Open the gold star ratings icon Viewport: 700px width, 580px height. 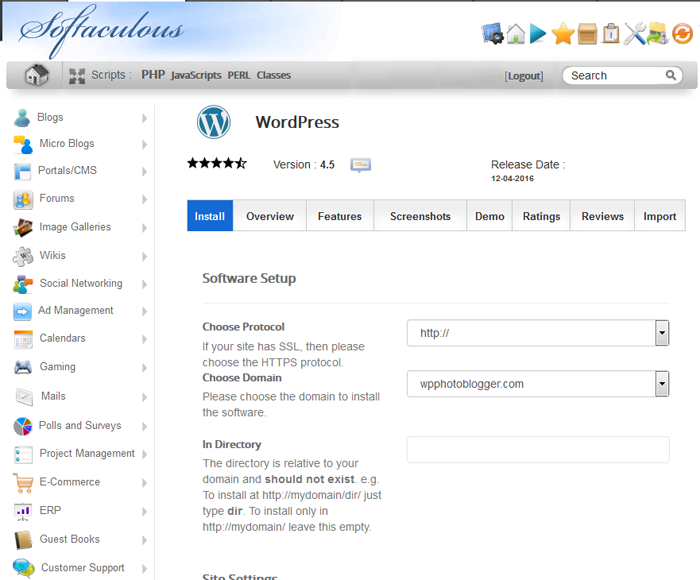[562, 33]
